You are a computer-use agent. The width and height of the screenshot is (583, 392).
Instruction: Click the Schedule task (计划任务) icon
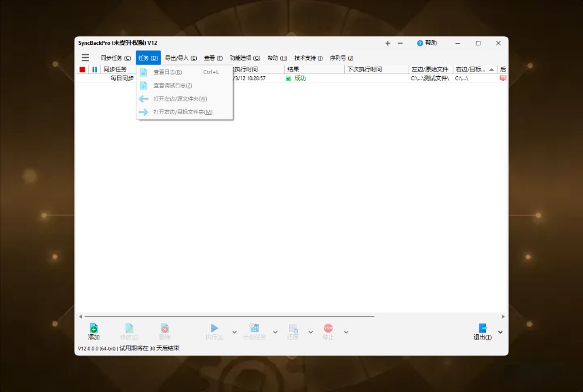click(x=254, y=329)
